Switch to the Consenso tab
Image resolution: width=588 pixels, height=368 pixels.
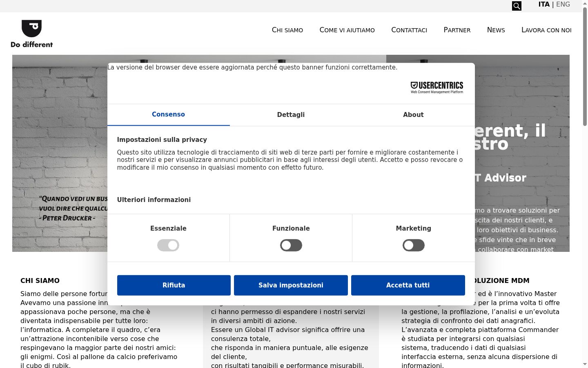coord(168,114)
